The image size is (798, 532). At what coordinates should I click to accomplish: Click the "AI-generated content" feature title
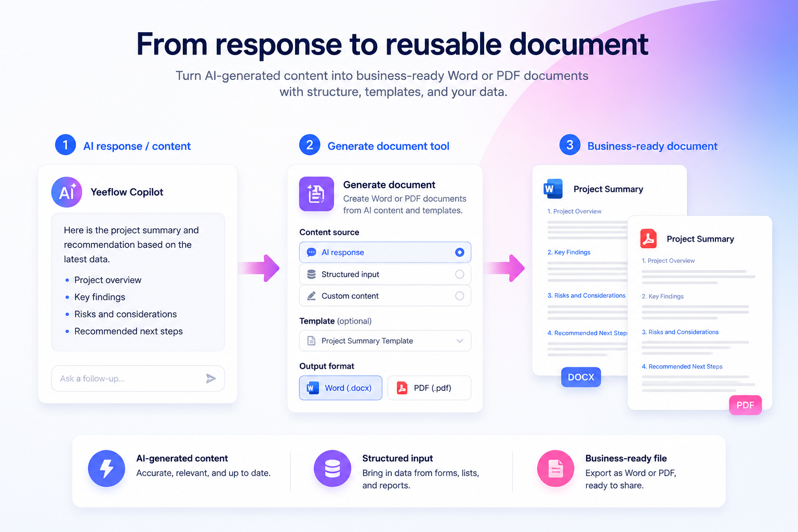182,459
